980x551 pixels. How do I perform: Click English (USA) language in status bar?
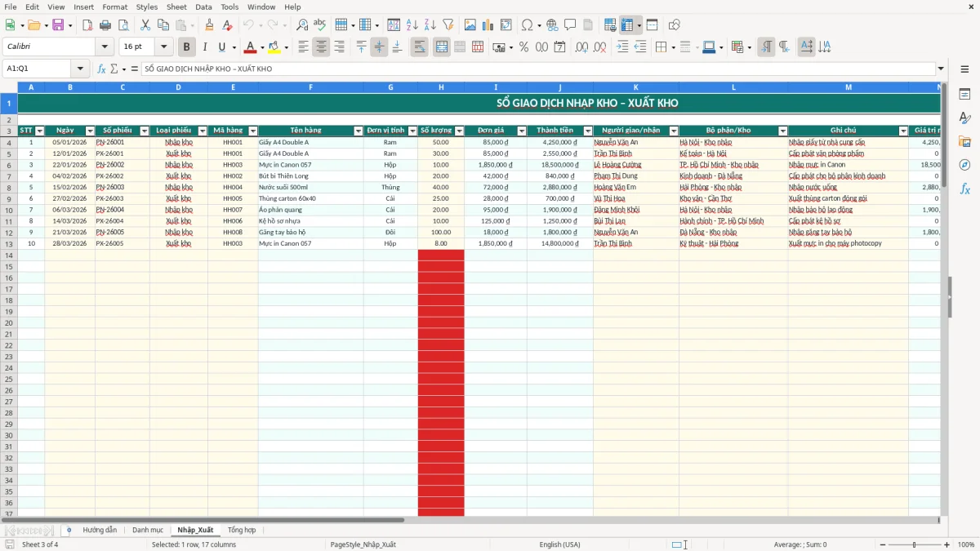[x=560, y=544]
